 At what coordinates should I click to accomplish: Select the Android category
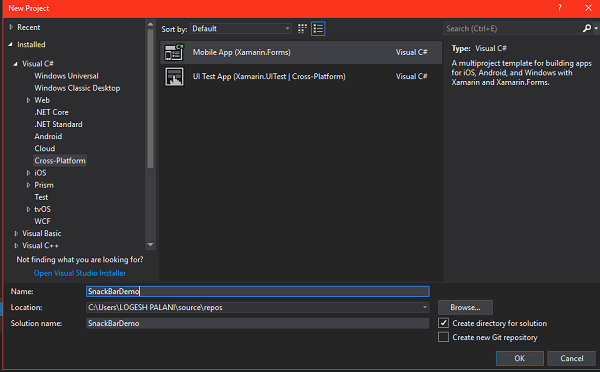click(48, 136)
